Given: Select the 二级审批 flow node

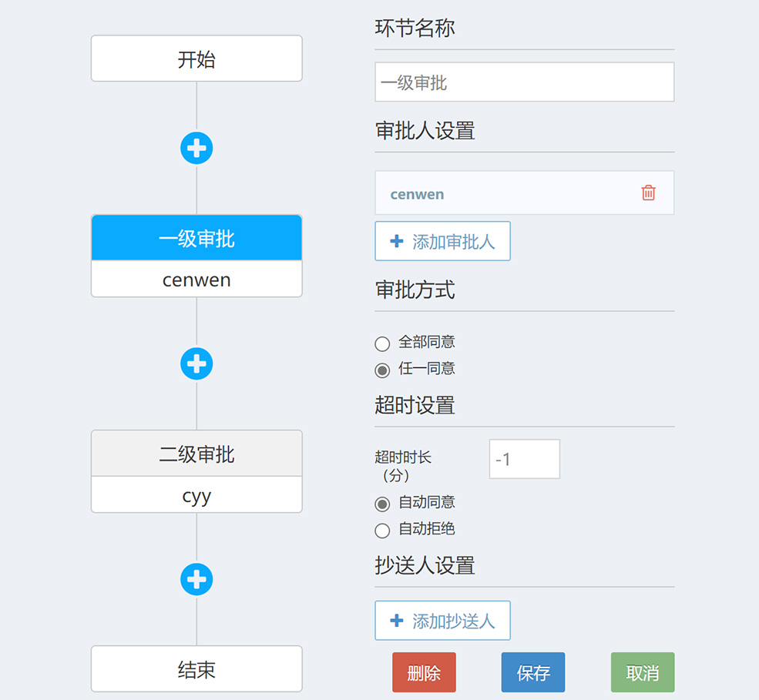Looking at the screenshot, I should point(196,454).
